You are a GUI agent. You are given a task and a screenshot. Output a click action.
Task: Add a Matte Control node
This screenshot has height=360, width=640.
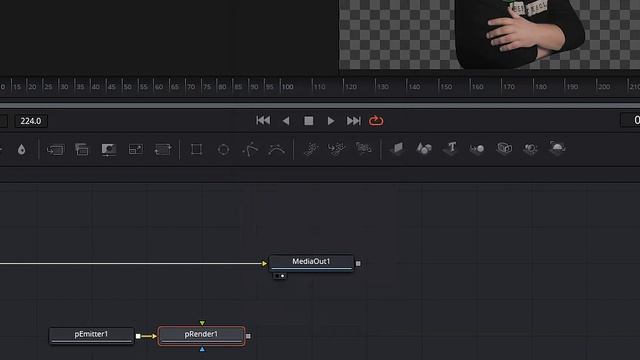tap(109, 149)
